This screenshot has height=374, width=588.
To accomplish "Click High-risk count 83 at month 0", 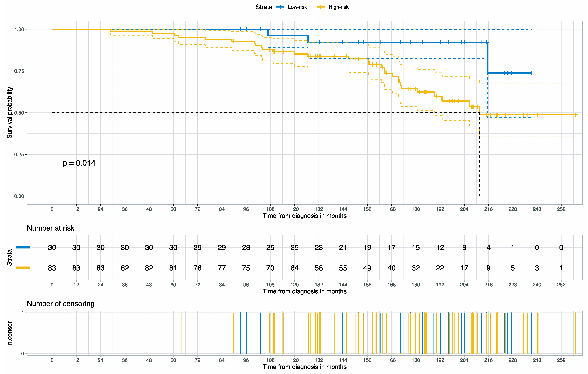I will (x=52, y=268).
